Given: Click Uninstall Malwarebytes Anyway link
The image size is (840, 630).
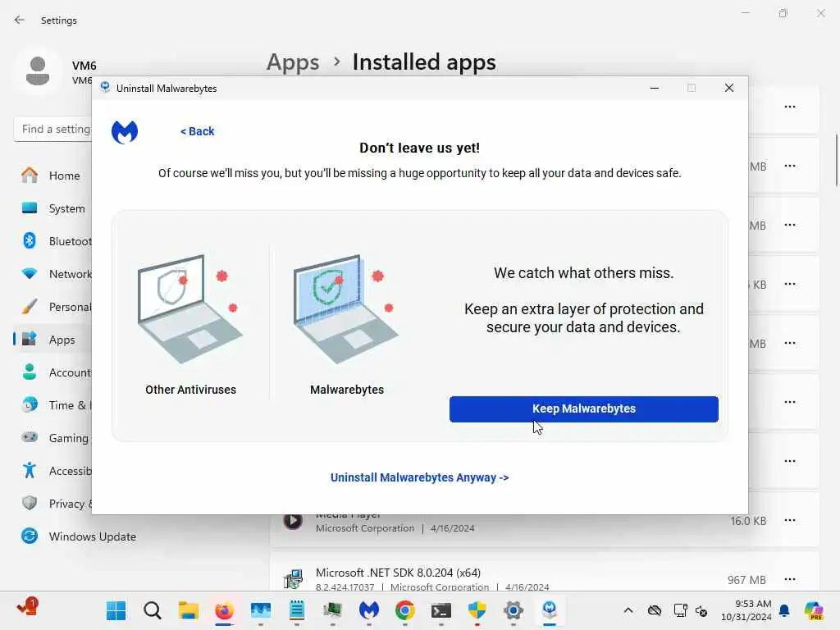Looking at the screenshot, I should [x=419, y=477].
